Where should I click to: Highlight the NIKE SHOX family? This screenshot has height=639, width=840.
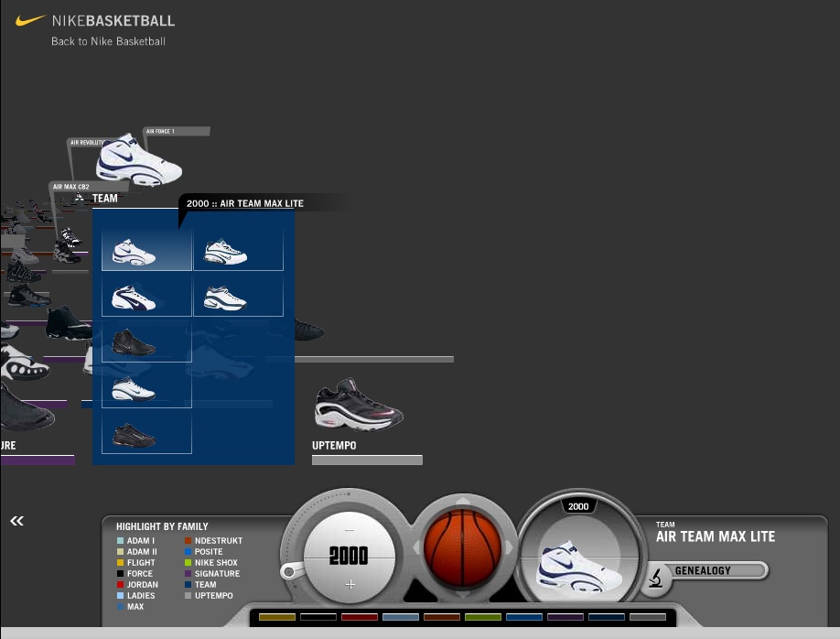tap(211, 562)
